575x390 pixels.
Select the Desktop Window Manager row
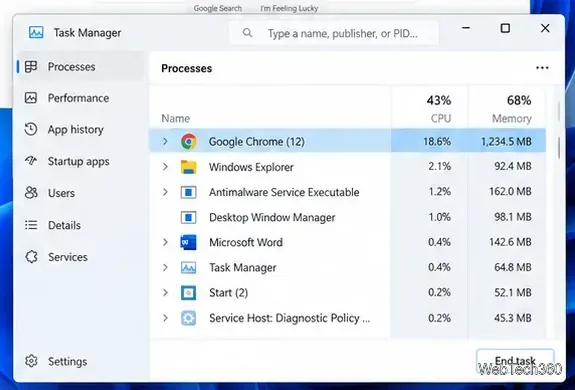point(347,217)
